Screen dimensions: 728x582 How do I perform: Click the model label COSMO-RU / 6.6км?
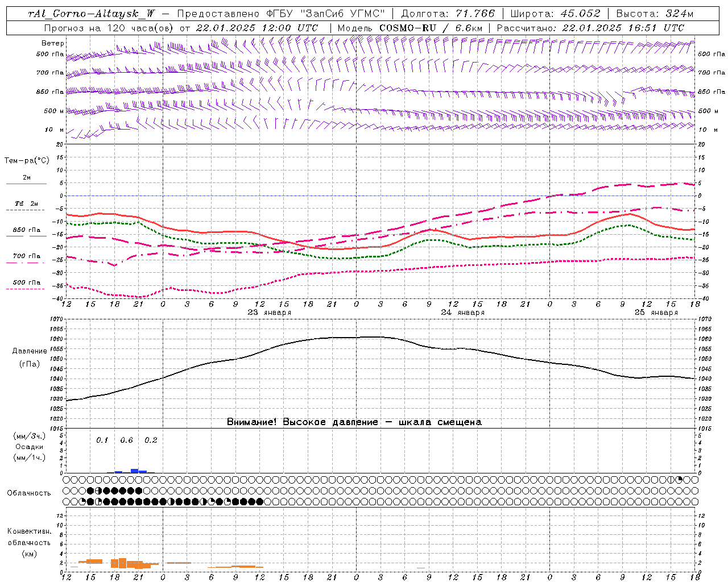click(431, 28)
